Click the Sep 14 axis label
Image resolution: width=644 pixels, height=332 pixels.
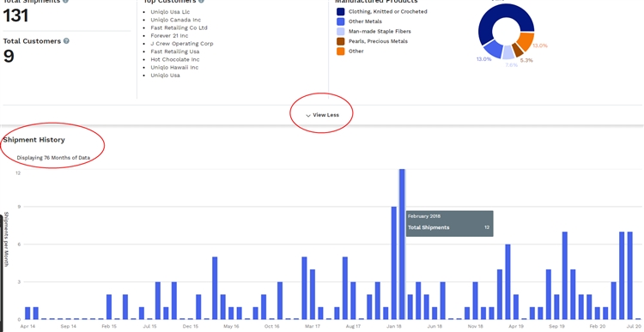point(68,327)
